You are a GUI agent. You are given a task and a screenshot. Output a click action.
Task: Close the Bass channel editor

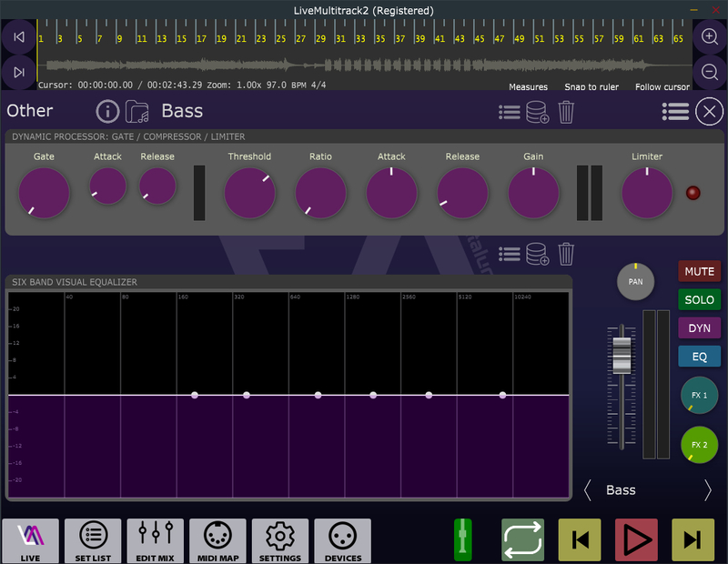[709, 111]
